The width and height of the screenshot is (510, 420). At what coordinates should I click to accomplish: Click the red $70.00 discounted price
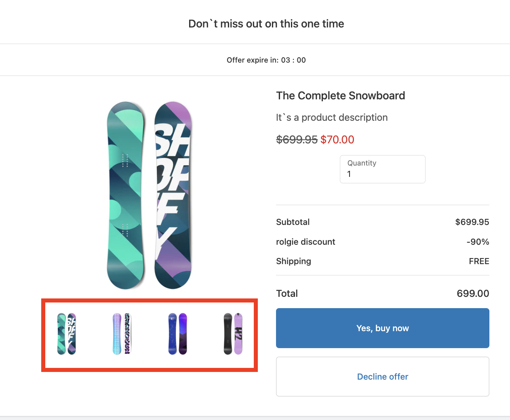337,140
